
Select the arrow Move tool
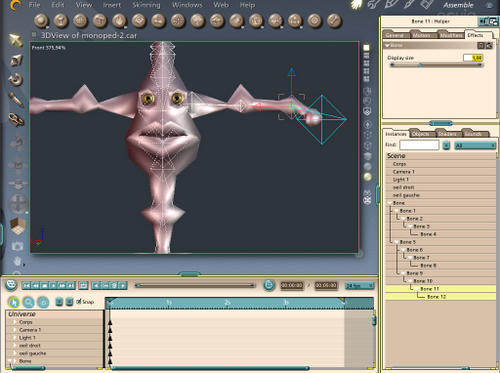15,40
